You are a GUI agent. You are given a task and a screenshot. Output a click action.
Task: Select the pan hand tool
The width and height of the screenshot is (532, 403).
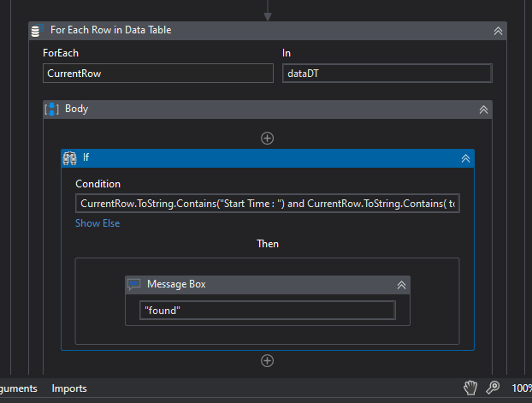470,388
